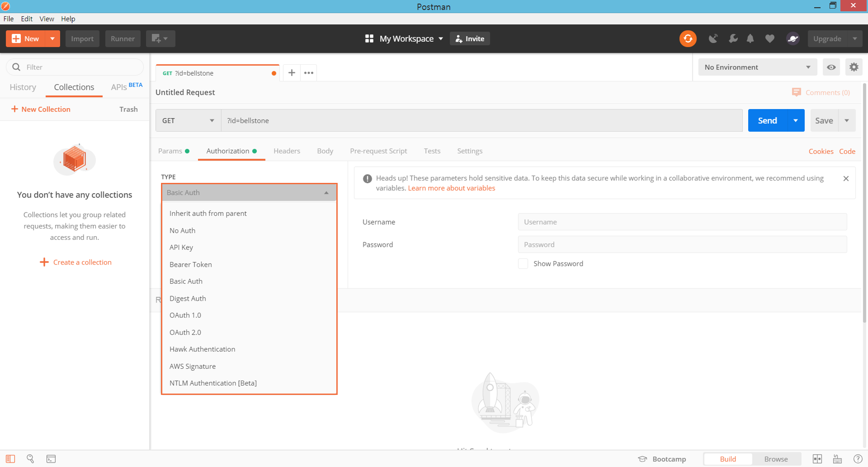Click the Bootcamp graduation cap
Viewport: 868px width, 467px height.
pos(642,459)
